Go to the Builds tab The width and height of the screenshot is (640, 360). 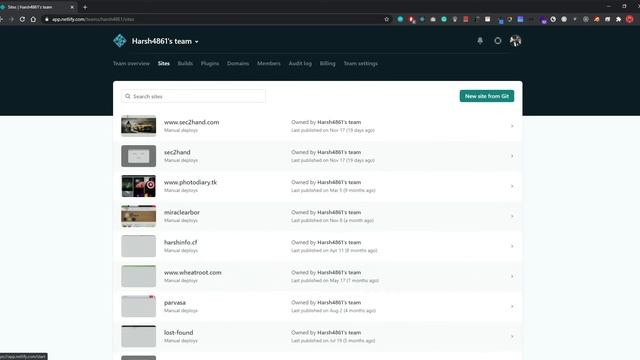(x=185, y=64)
